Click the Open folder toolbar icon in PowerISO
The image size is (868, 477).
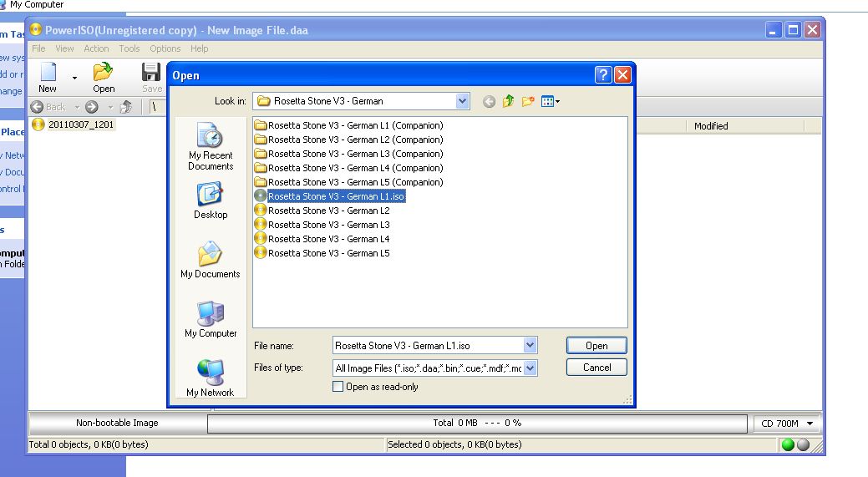click(103, 76)
